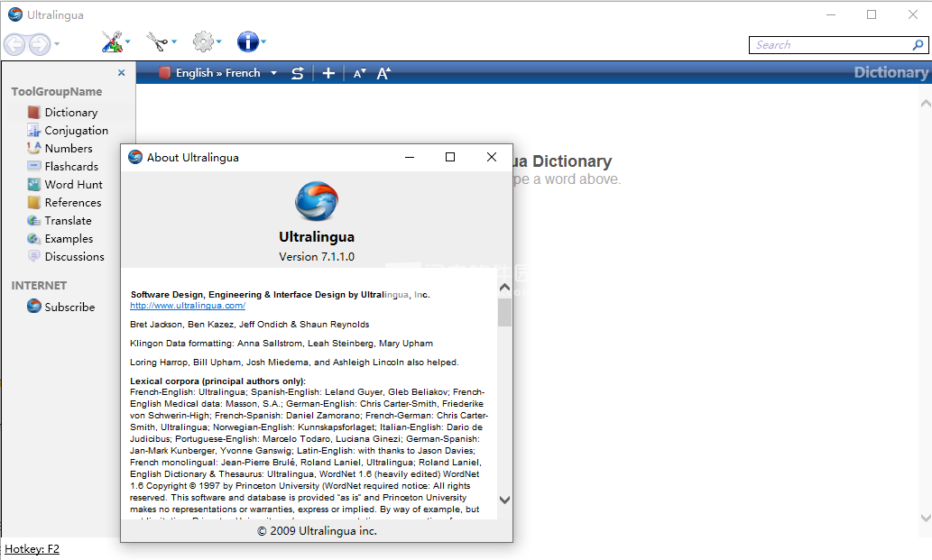Screen dimensions: 932x560
Task: Click Subscribe under INTERNET
Action: pyautogui.click(x=69, y=307)
